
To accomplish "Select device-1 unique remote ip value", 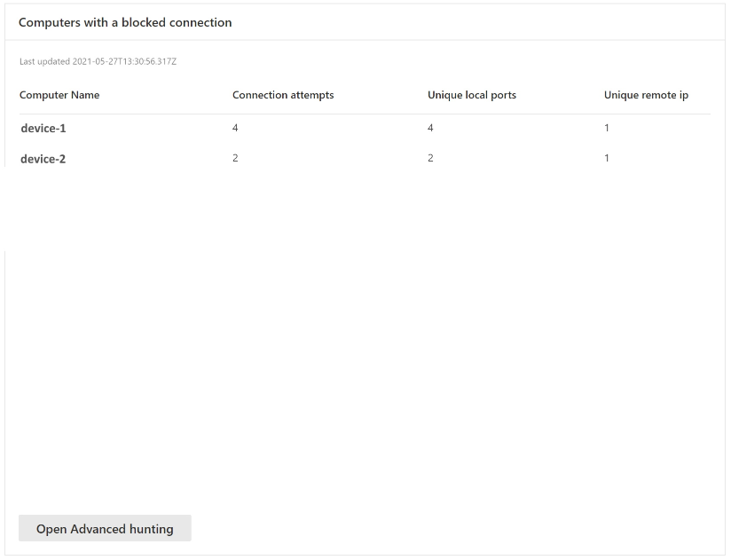I will (607, 128).
